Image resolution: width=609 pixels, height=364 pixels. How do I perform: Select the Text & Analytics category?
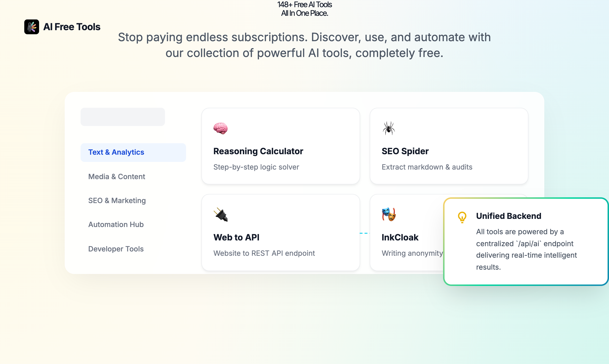[116, 152]
